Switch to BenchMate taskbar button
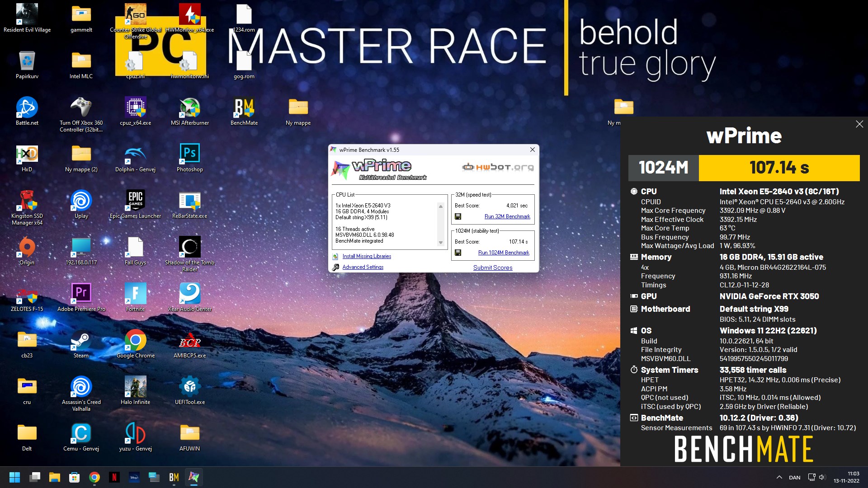Image resolution: width=868 pixels, height=488 pixels. click(174, 477)
